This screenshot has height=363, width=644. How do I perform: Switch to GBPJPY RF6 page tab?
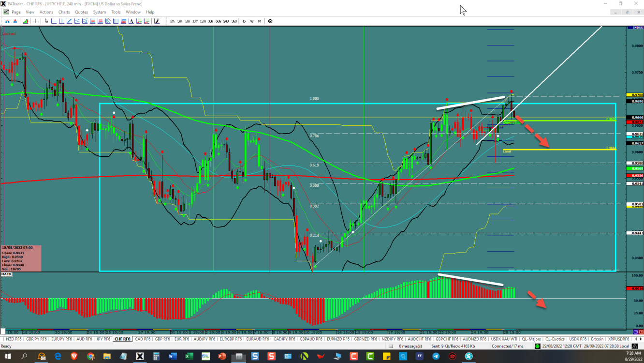point(36,339)
